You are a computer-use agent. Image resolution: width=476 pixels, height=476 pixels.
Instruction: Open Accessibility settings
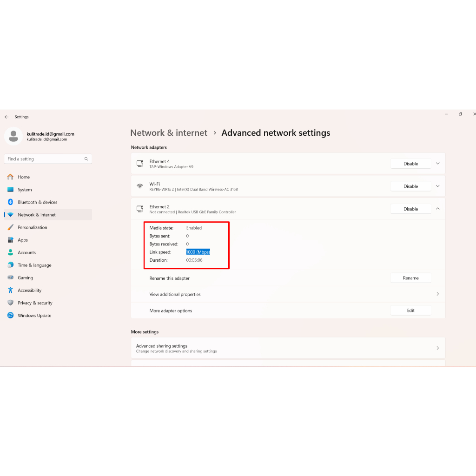(x=48, y=290)
